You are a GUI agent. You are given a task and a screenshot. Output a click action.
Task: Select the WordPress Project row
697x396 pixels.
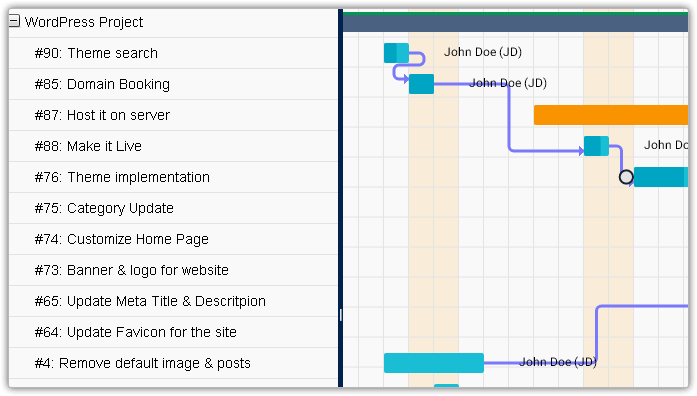[173, 22]
